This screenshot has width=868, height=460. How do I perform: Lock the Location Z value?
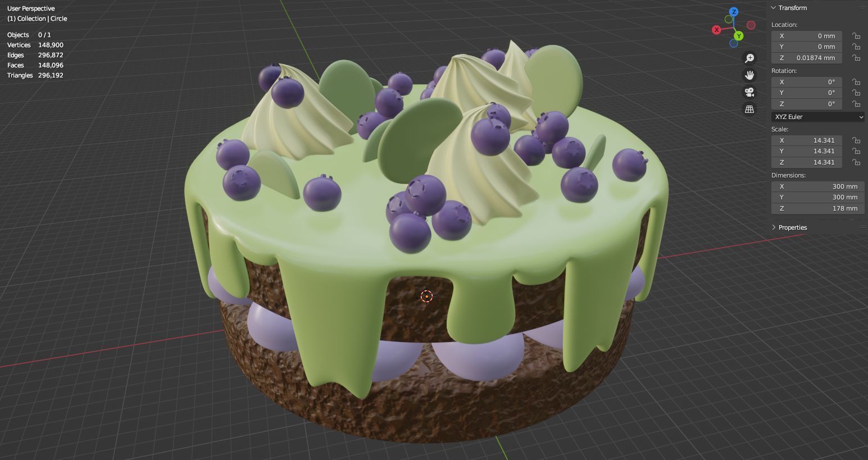[856, 58]
